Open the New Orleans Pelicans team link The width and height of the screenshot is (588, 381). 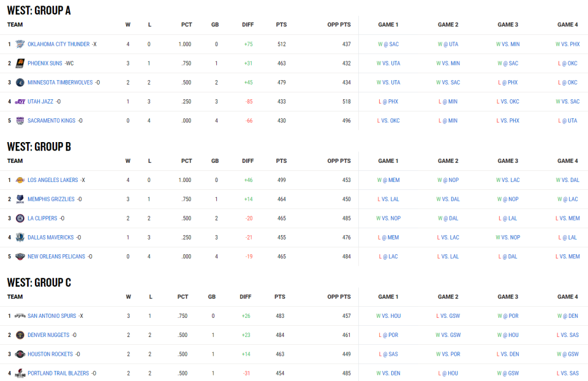(x=56, y=257)
